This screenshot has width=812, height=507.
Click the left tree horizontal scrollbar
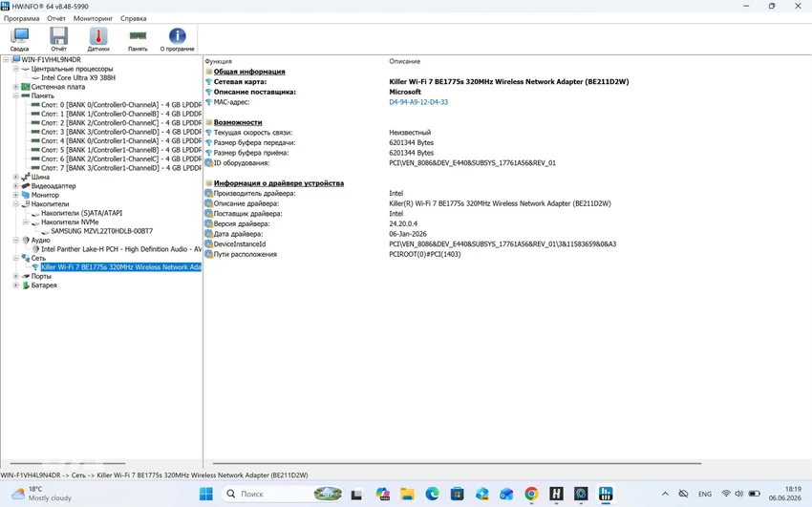tap(67, 463)
